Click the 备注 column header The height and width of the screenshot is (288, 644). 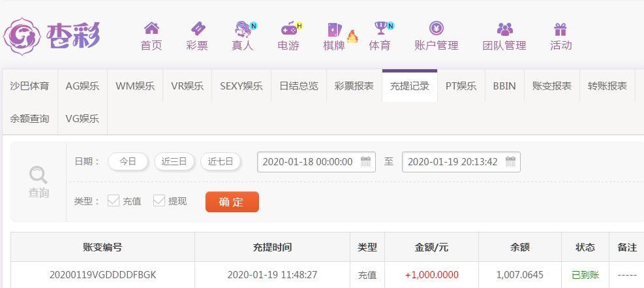click(x=627, y=247)
